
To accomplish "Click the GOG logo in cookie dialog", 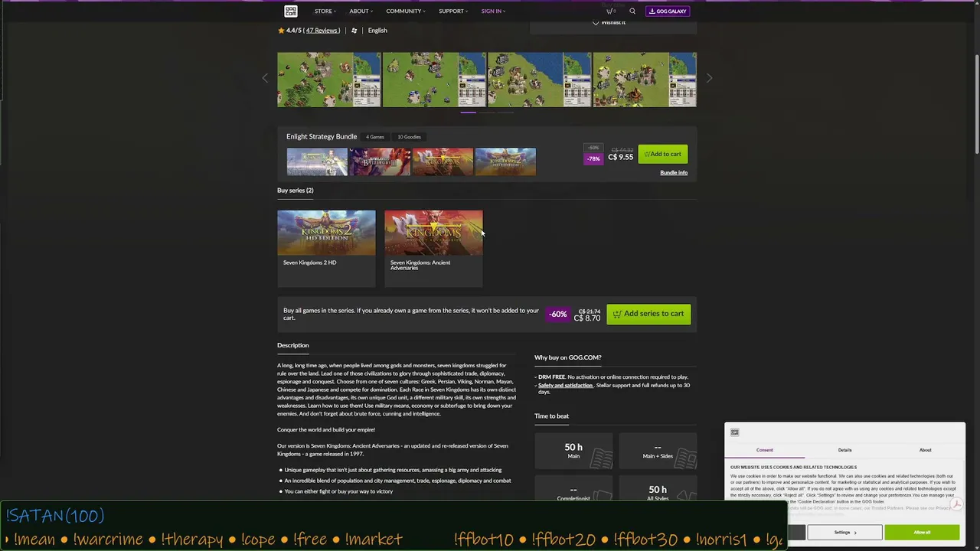I will point(734,432).
